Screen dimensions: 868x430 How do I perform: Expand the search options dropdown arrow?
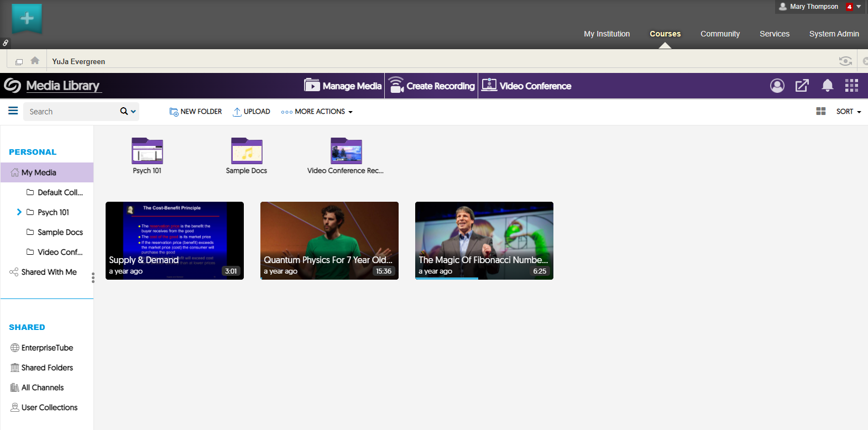pyautogui.click(x=133, y=112)
